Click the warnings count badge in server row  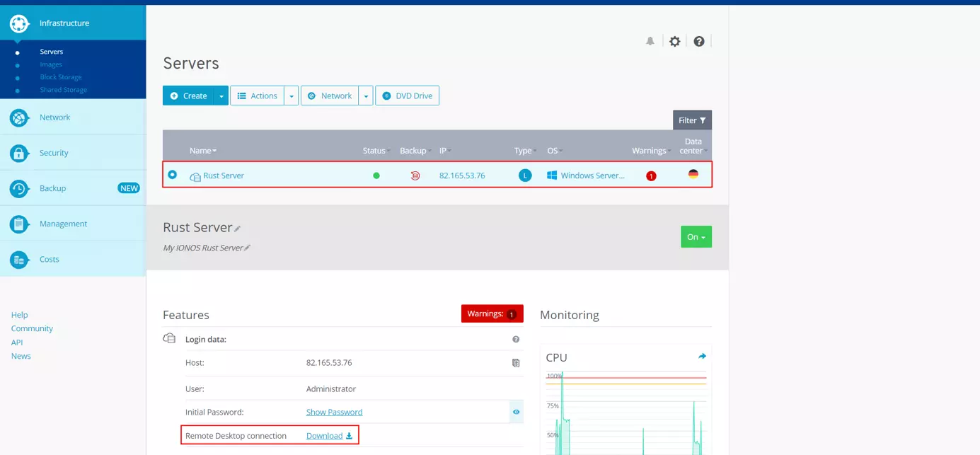[x=651, y=176]
